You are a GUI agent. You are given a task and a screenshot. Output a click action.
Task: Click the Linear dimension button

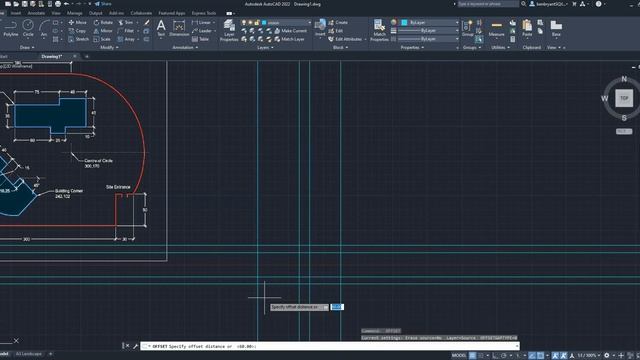(x=202, y=22)
